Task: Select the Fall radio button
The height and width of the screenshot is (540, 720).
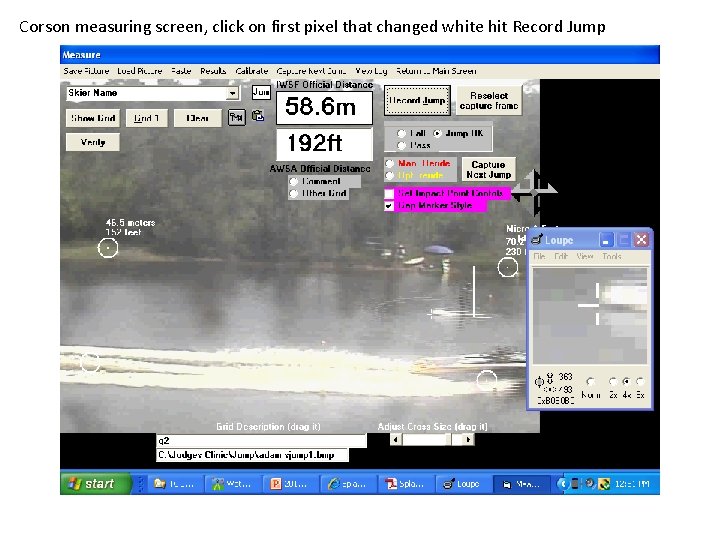Action: tap(401, 133)
